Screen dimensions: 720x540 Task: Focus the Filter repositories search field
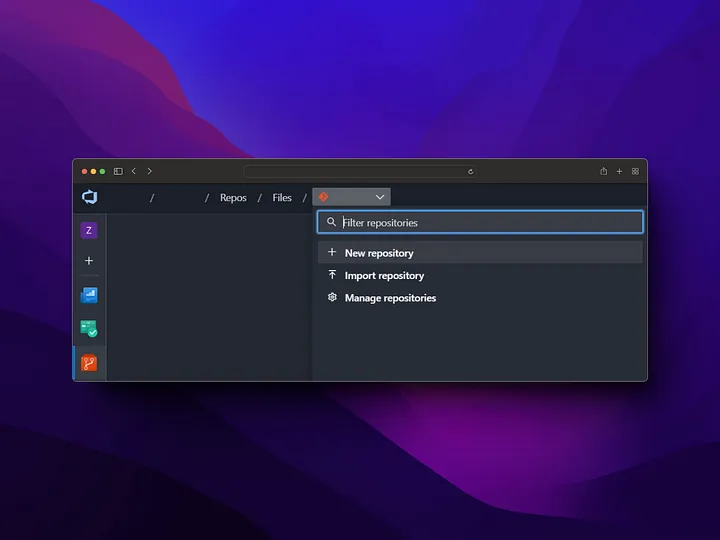480,222
